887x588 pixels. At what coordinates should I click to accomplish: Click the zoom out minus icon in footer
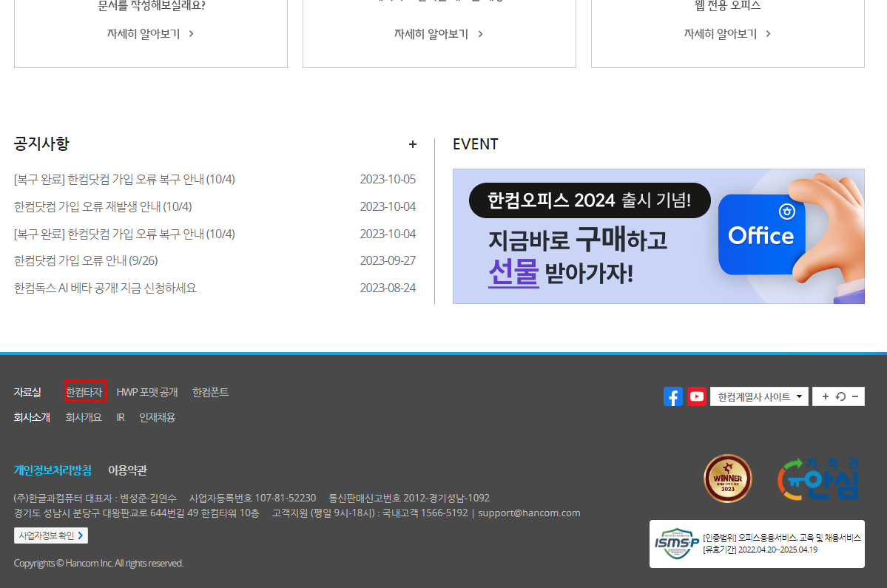855,396
